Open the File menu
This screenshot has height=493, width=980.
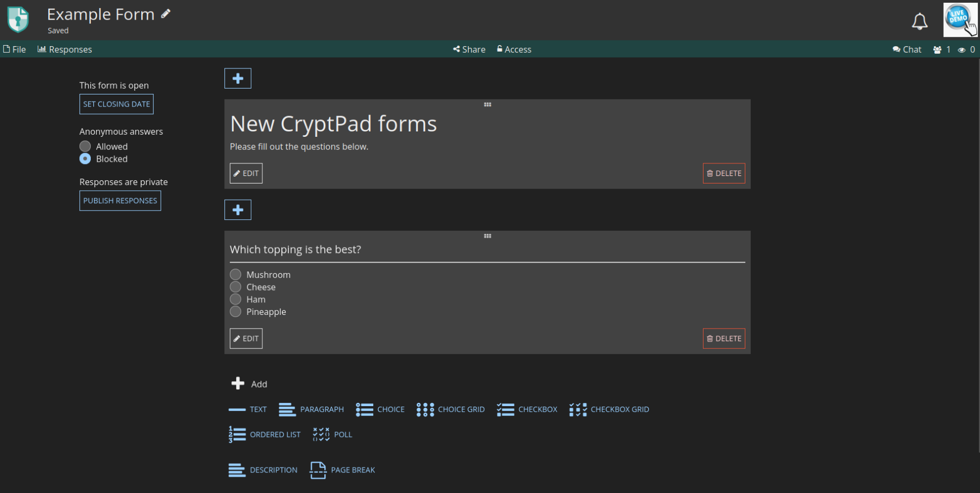[x=15, y=49]
